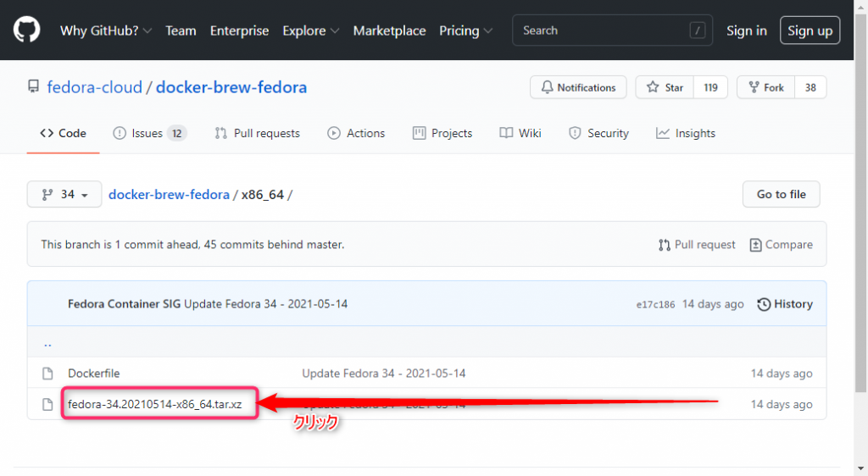Switch to the Actions tab
Image resolution: width=868 pixels, height=476 pixels.
click(x=356, y=133)
